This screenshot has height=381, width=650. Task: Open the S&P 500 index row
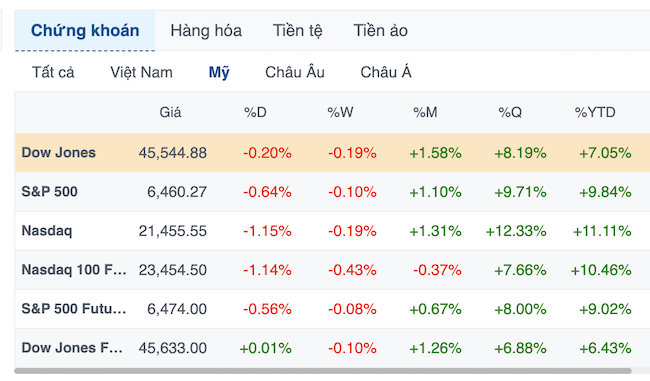pyautogui.click(x=332, y=192)
